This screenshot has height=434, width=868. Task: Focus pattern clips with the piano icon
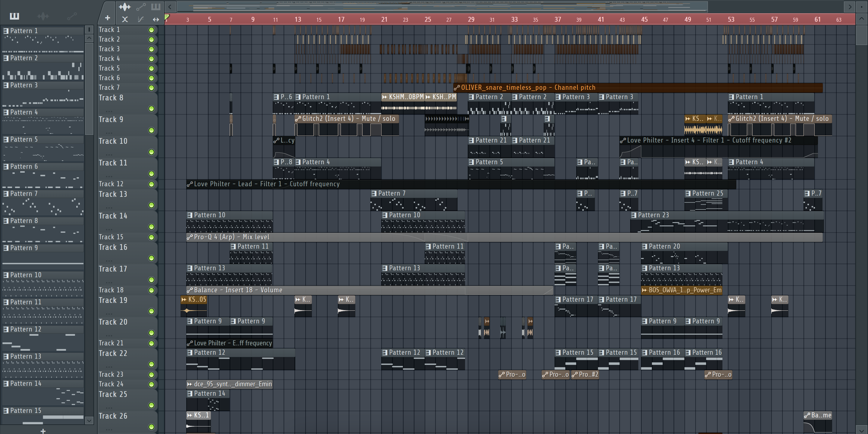pos(156,6)
